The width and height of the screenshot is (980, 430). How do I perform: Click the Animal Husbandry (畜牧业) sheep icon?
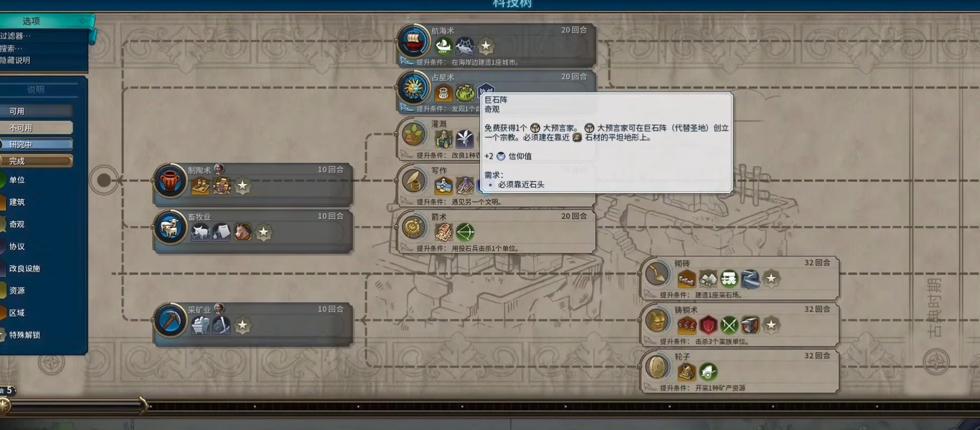coord(170,227)
